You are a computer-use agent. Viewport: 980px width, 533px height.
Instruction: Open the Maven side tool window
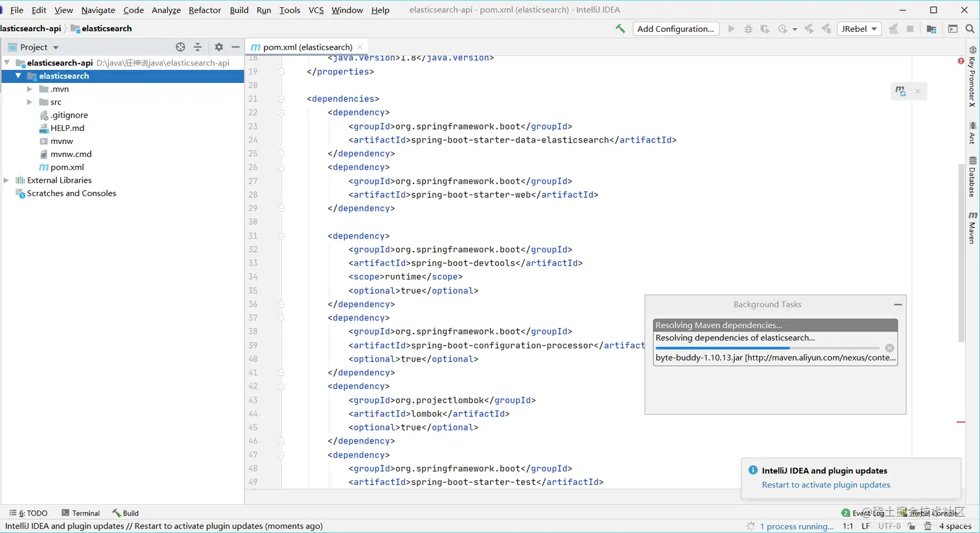[972, 228]
